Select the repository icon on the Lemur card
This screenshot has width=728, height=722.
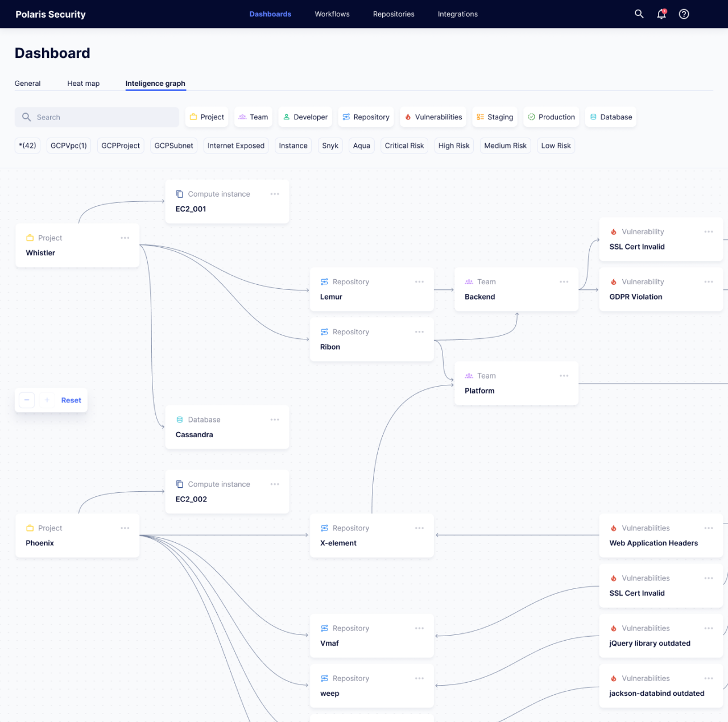point(324,281)
